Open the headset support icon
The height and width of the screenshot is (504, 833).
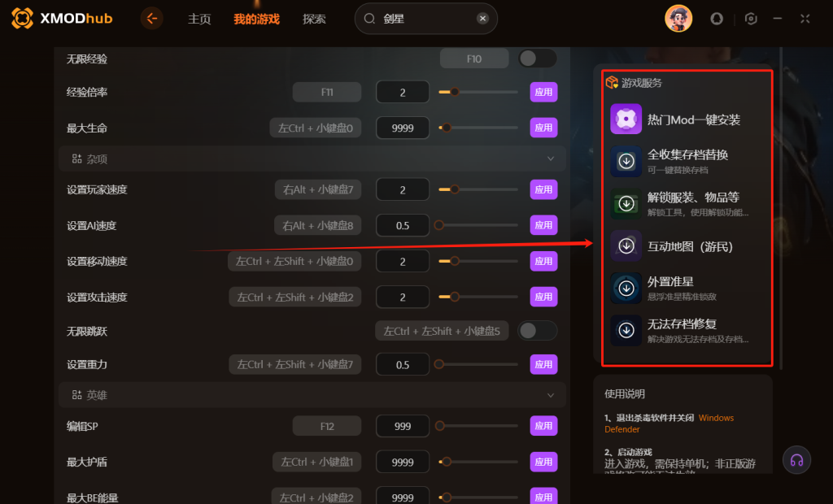pos(796,460)
